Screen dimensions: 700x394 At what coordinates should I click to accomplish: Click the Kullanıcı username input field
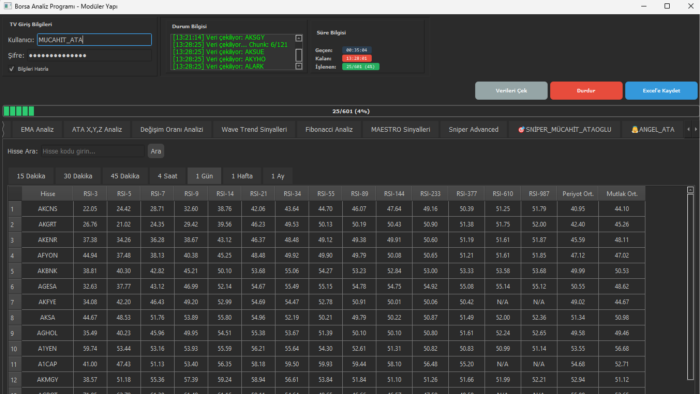pos(94,40)
